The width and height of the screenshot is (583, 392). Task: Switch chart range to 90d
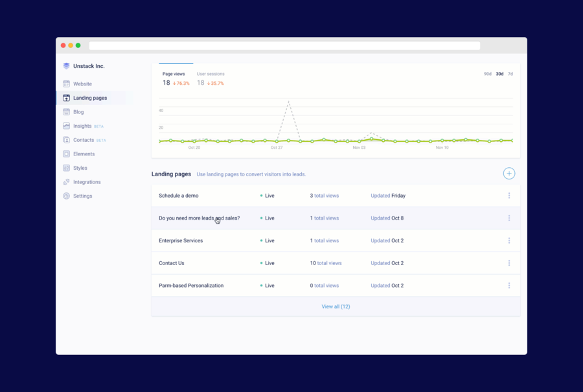[487, 74]
